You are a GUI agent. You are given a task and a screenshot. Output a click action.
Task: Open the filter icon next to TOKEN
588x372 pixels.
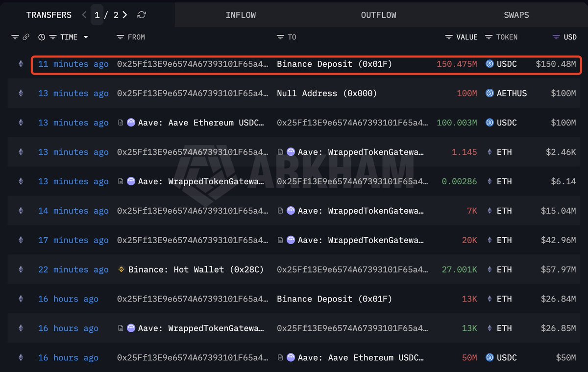[489, 37]
